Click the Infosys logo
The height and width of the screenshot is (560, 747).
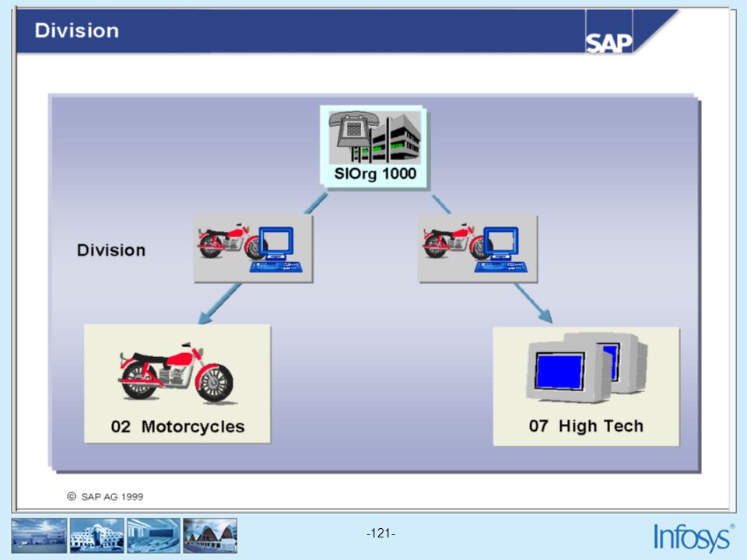click(x=693, y=537)
